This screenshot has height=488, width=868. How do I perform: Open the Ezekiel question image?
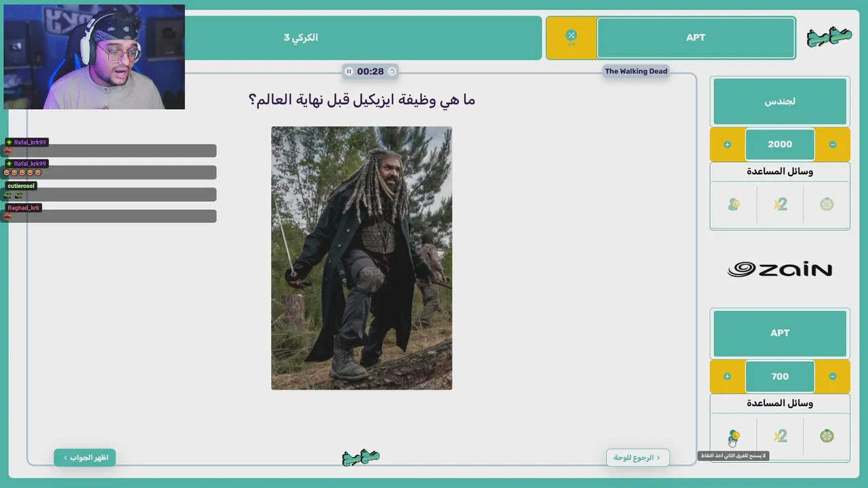361,258
